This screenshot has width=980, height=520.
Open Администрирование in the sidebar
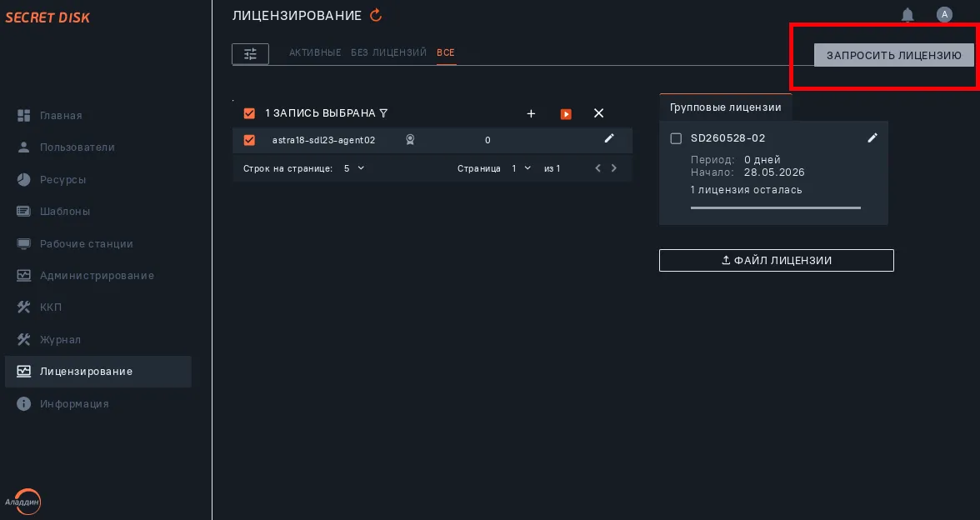[98, 276]
